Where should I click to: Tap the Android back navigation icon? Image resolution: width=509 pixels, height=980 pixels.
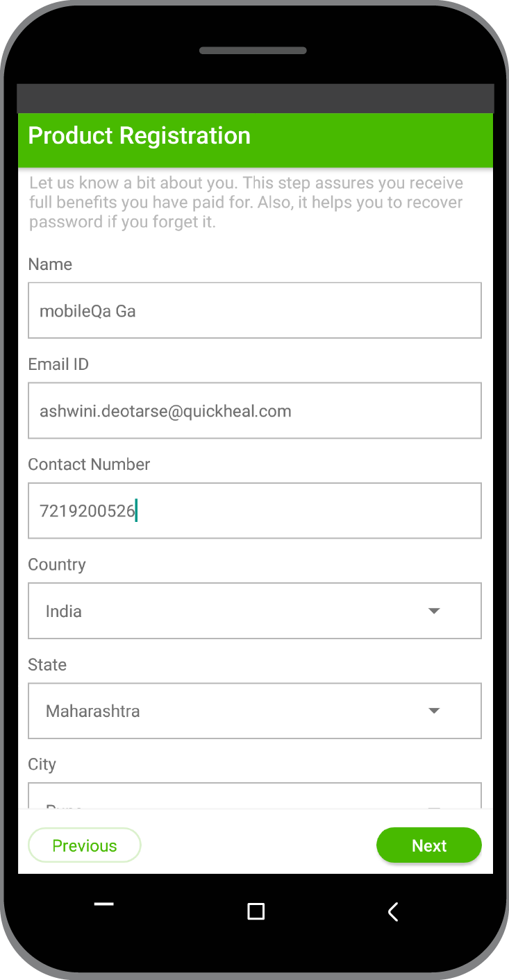point(393,911)
